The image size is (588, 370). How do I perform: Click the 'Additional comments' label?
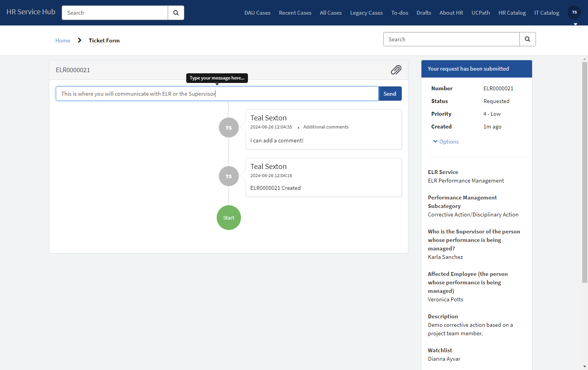[x=326, y=127]
